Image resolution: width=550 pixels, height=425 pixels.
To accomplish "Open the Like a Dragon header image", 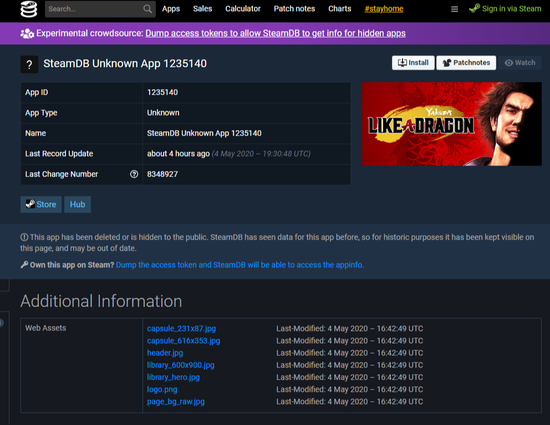I will click(452, 124).
